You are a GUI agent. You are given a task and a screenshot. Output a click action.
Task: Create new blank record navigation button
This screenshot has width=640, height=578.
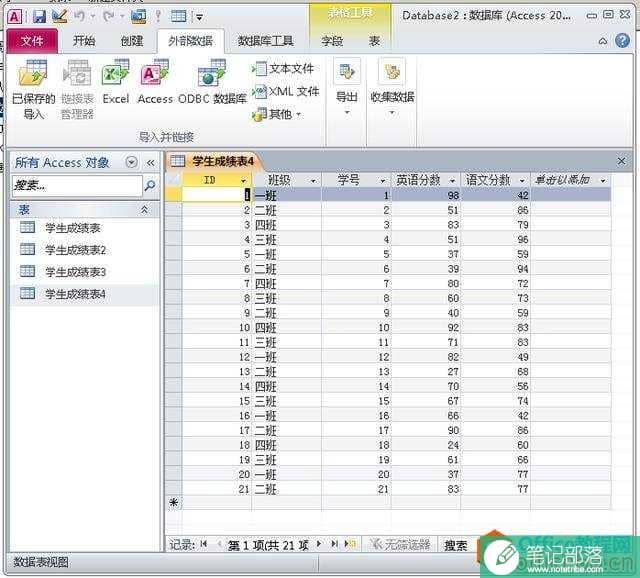click(x=350, y=544)
